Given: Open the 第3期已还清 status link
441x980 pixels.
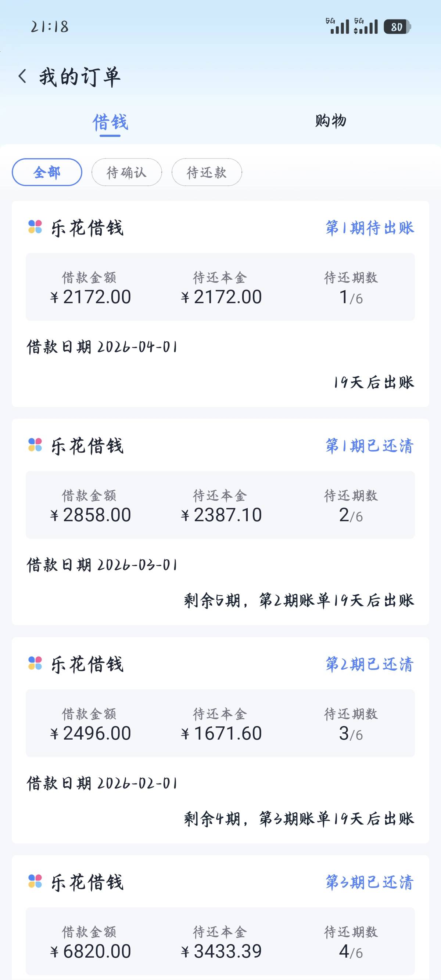Looking at the screenshot, I should (369, 882).
